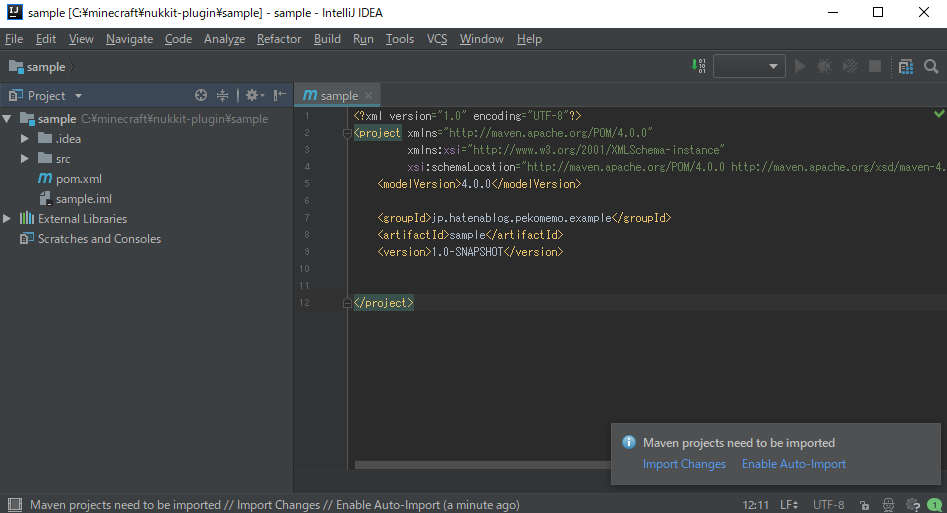Viewport: 947px width, 513px height.
Task: Hide the Project tool window
Action: 279,95
